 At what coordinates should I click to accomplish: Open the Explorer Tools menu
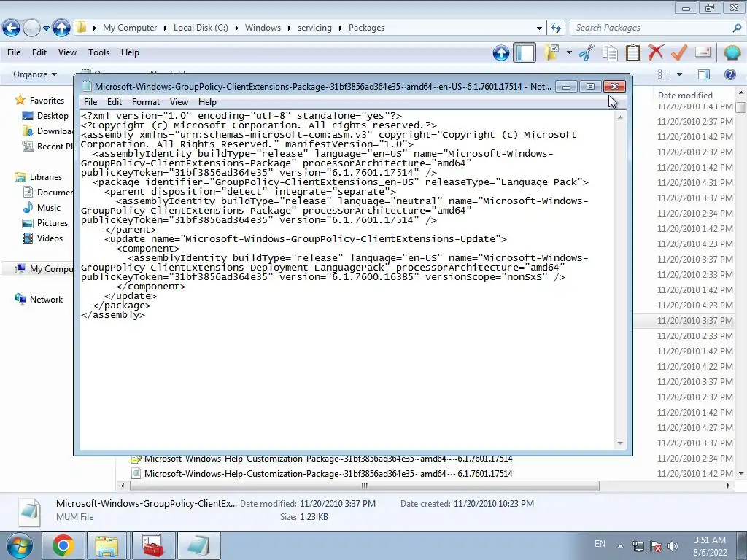pyautogui.click(x=98, y=52)
